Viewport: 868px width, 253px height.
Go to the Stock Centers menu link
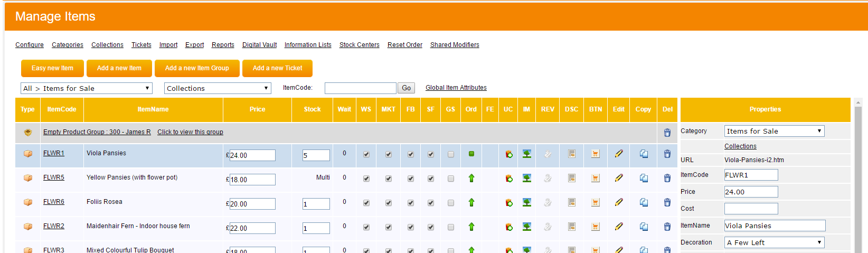359,45
